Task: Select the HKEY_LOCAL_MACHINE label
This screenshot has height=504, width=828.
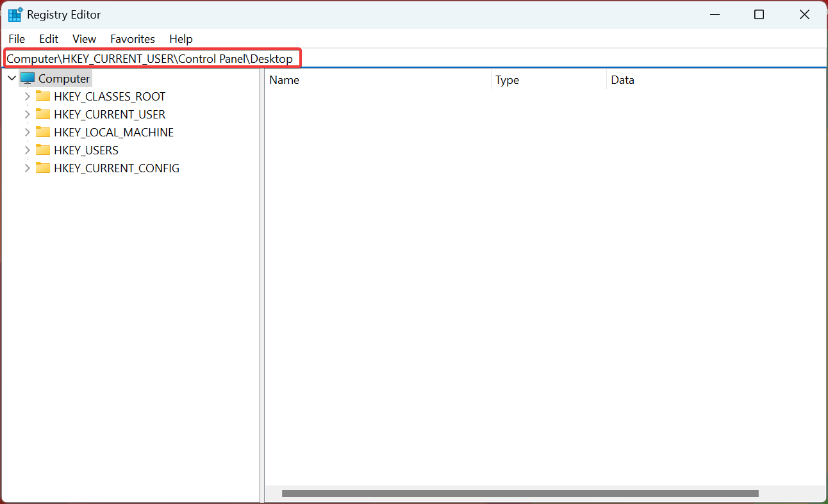Action: [114, 133]
